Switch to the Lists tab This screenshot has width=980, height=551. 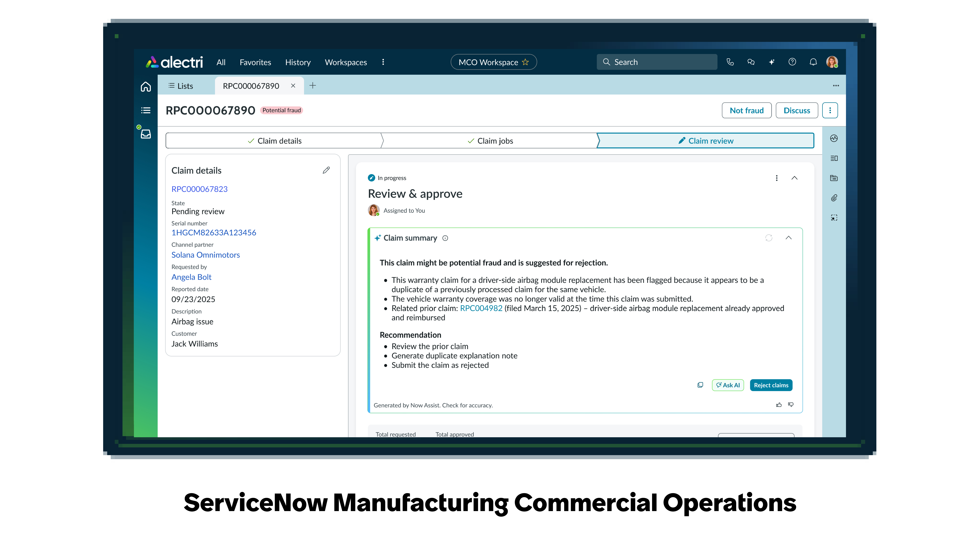coord(181,86)
